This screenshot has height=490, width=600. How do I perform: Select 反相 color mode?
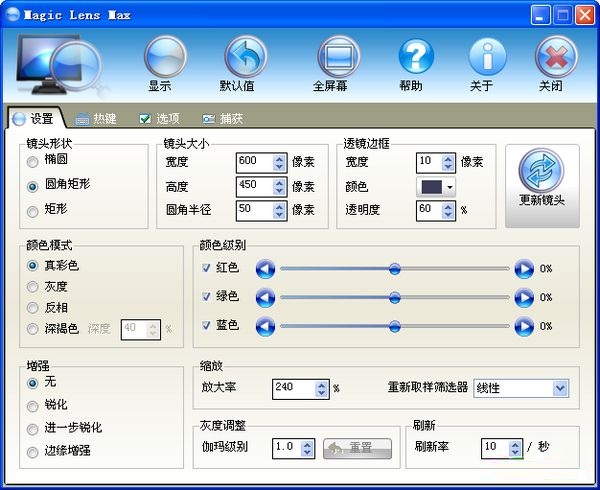click(33, 308)
